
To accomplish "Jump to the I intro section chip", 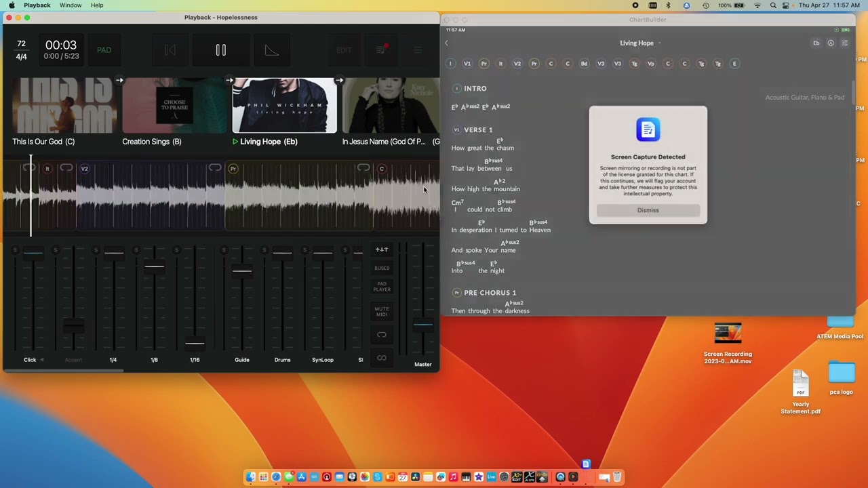I will click(450, 64).
